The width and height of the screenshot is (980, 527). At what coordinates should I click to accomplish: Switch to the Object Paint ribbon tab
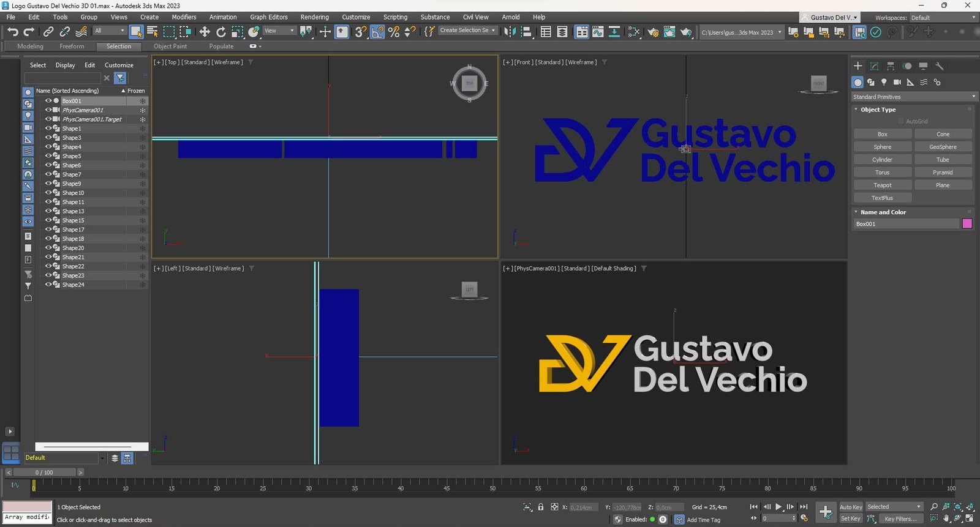[x=170, y=47]
